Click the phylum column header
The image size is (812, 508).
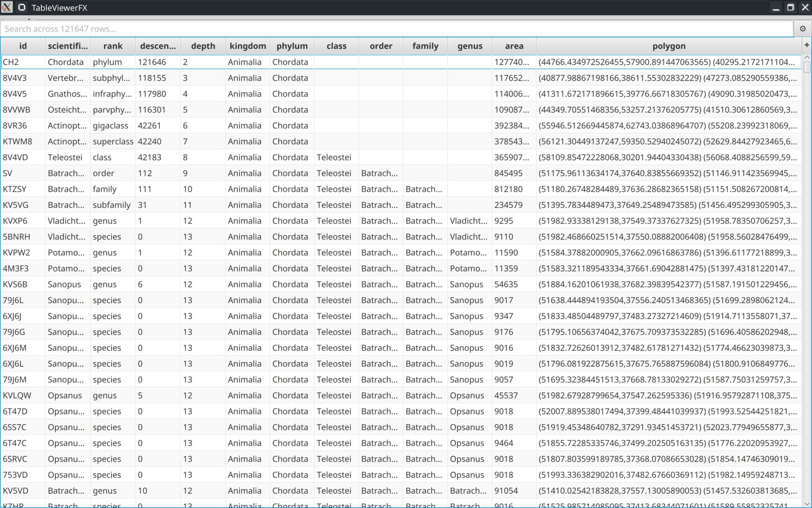292,46
